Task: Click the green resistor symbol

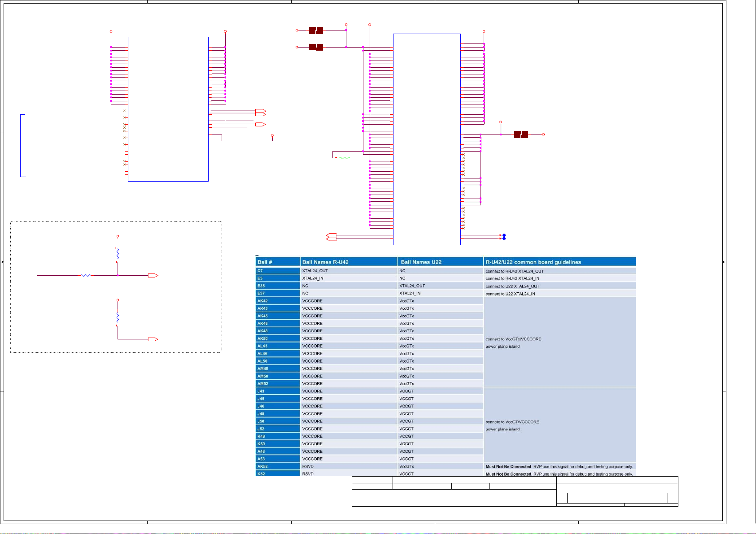Action: pyautogui.click(x=344, y=158)
